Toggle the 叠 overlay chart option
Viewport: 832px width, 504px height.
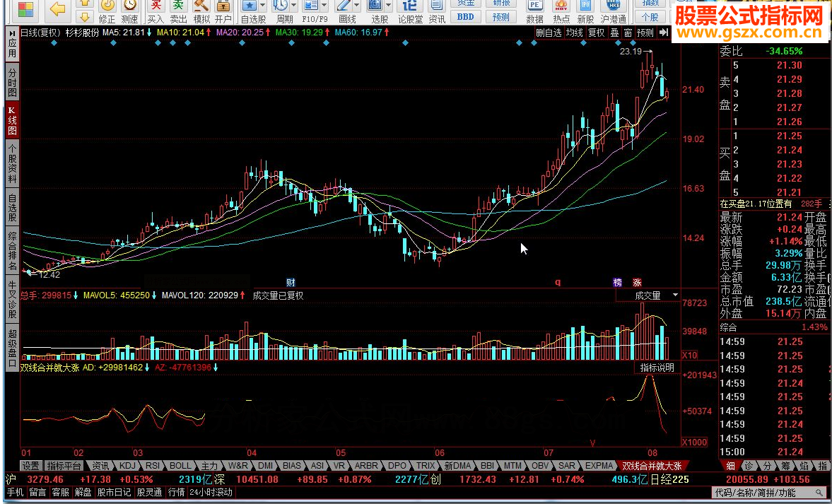click(614, 33)
